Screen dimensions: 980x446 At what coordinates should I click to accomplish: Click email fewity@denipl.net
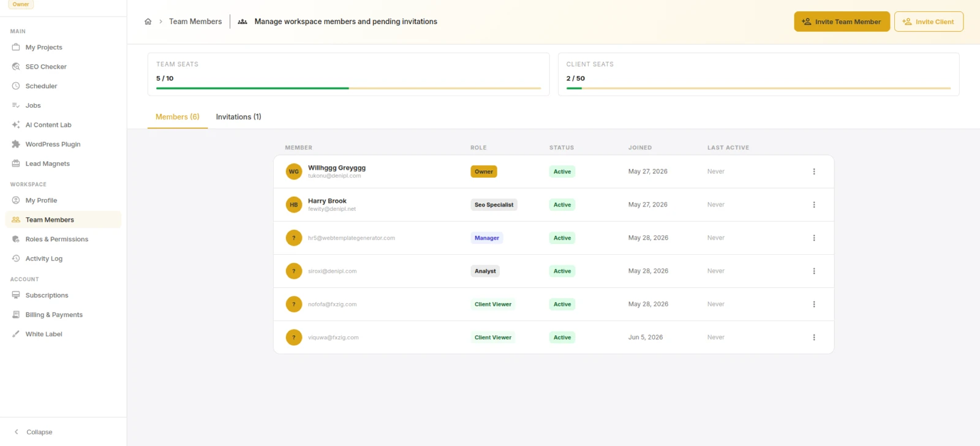point(332,209)
